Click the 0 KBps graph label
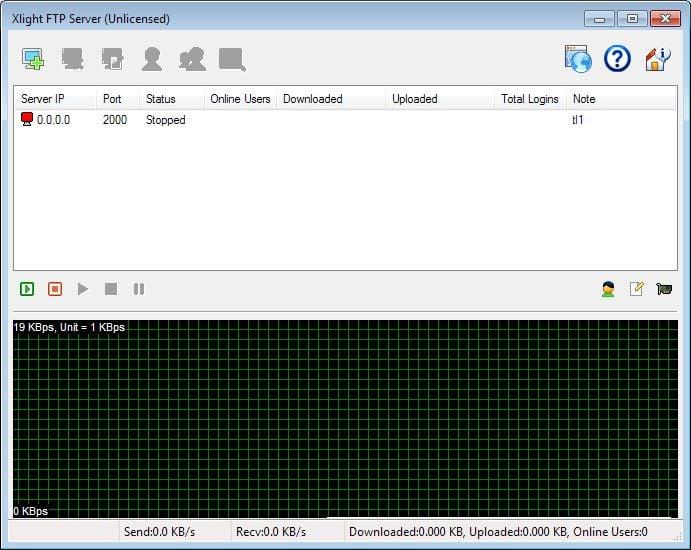This screenshot has height=550, width=691. click(x=30, y=511)
